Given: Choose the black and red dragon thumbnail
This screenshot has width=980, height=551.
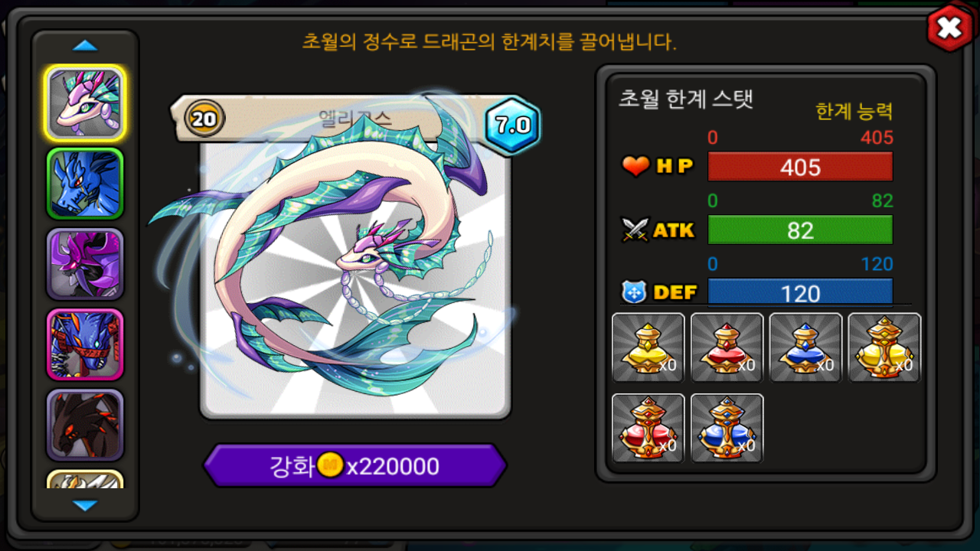Looking at the screenshot, I should coord(84,425).
